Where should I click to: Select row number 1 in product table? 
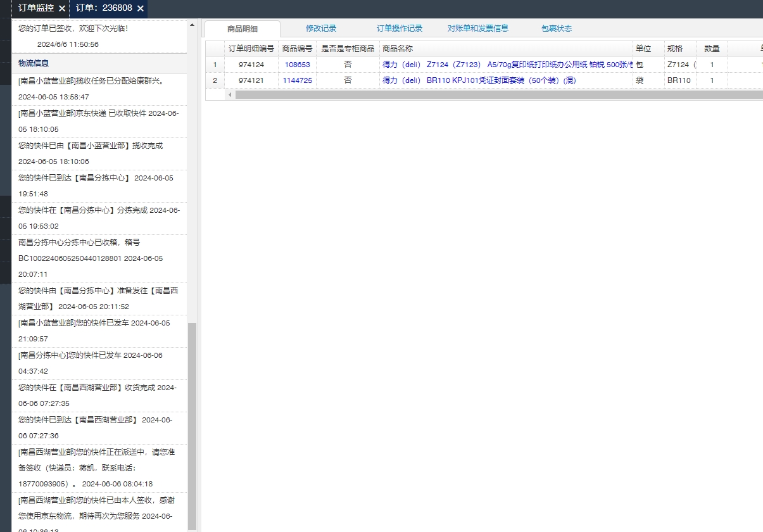point(215,65)
